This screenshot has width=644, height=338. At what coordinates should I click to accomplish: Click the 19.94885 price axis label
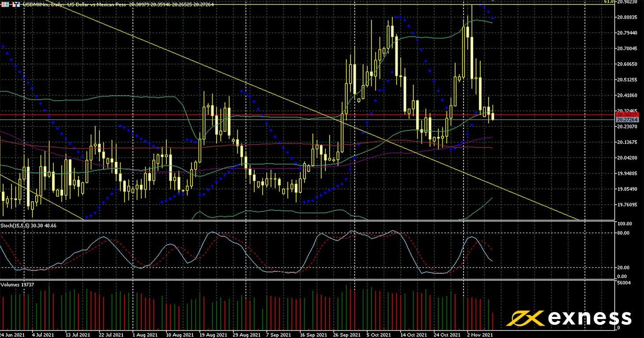(627, 173)
